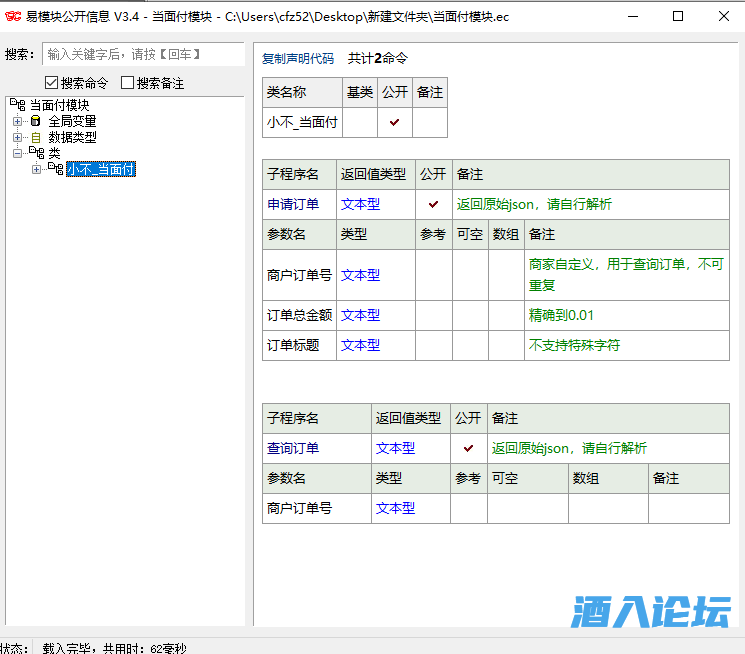
Task: Focus the keyword search input box
Action: click(142, 54)
